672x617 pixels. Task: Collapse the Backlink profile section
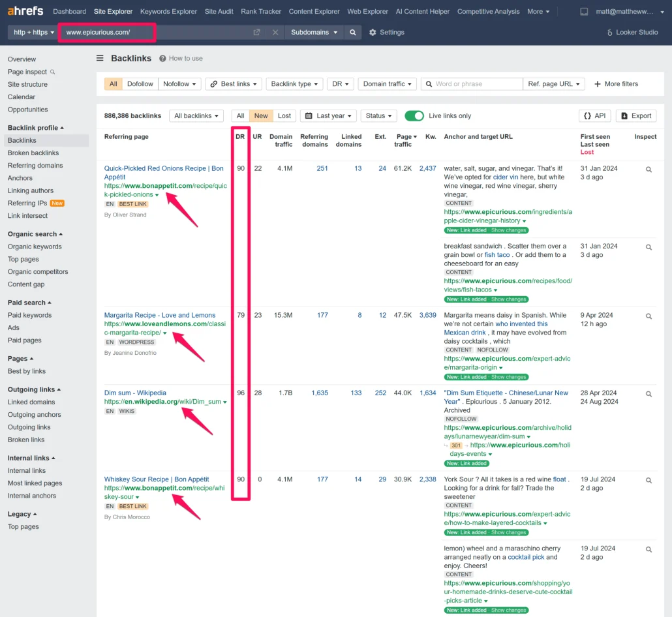(36, 128)
